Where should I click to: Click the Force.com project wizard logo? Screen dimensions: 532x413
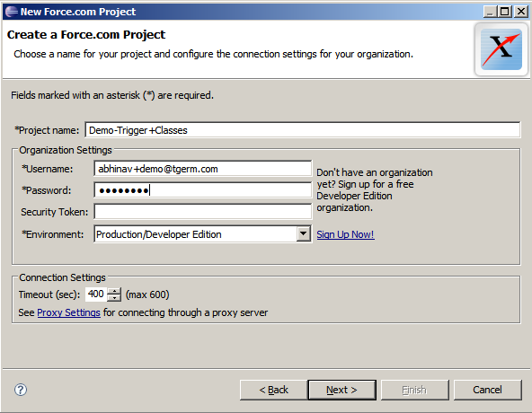501,49
